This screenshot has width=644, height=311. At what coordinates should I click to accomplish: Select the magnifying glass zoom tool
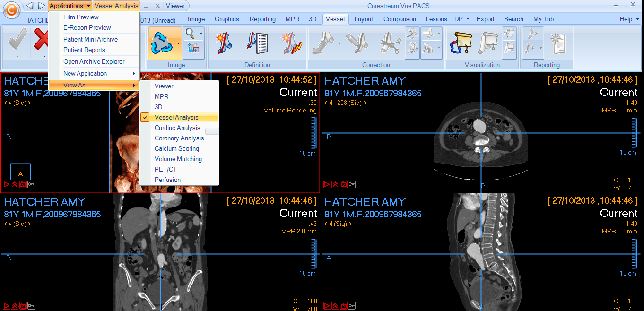(191, 34)
